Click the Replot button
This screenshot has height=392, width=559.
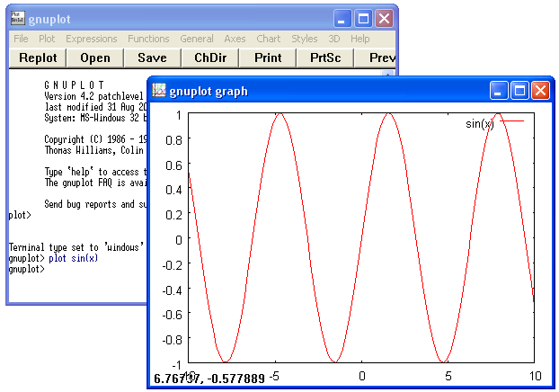click(38, 58)
